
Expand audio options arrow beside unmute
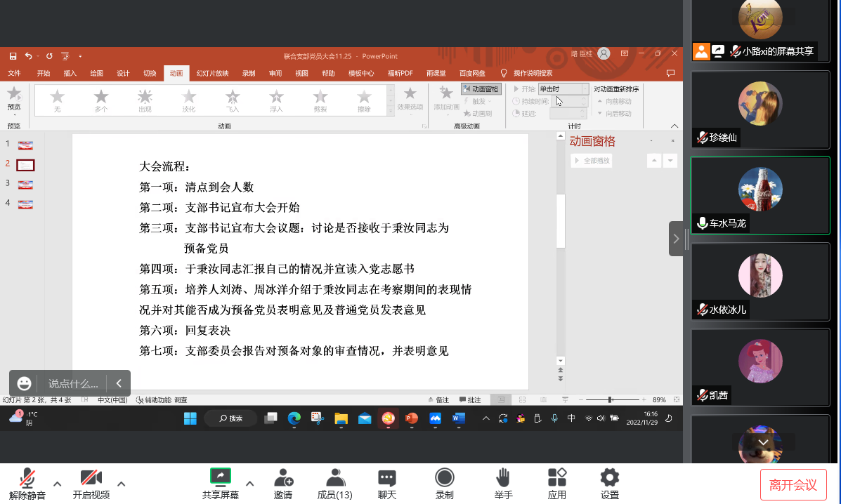click(58, 484)
